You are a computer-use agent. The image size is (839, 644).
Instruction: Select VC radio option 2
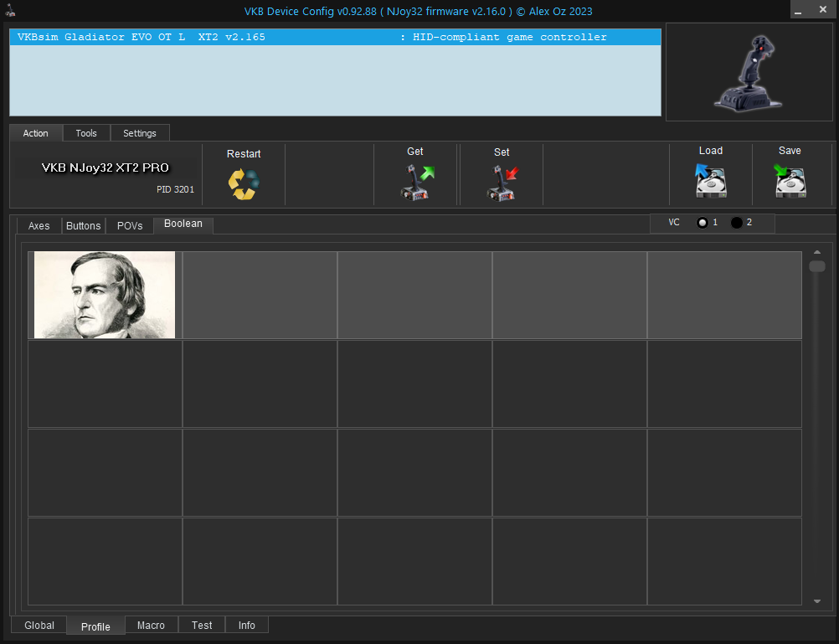[x=737, y=223]
